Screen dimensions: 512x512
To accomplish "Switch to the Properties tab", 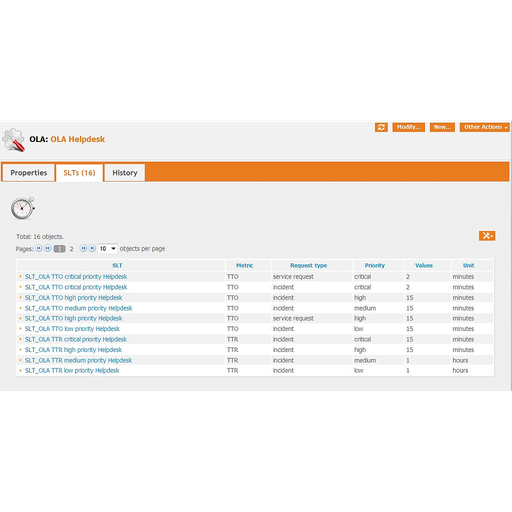I will click(29, 173).
